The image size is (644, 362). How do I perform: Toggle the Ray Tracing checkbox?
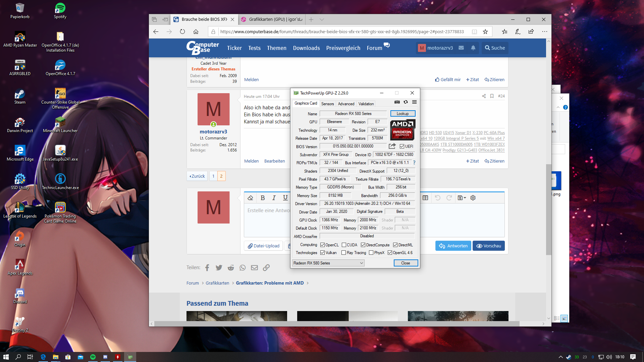(343, 253)
